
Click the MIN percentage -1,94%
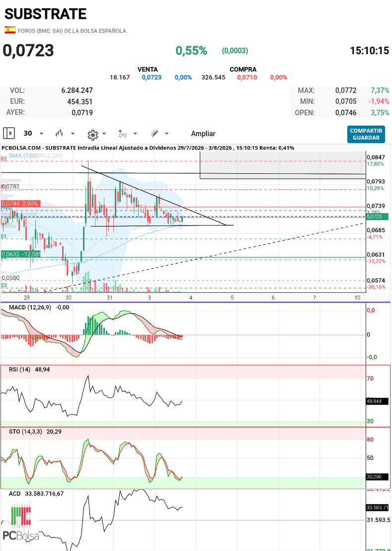pos(378,101)
